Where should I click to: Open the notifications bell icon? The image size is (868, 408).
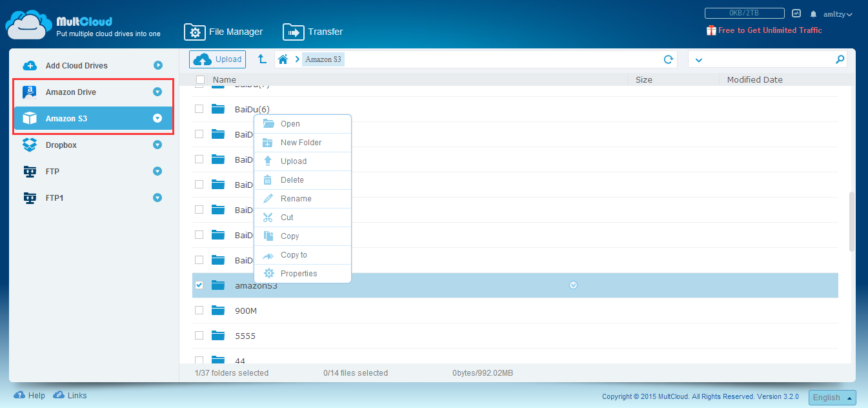click(813, 14)
